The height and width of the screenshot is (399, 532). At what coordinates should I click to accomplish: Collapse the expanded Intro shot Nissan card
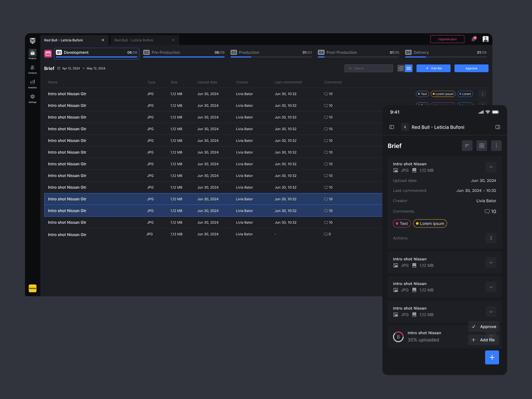click(x=491, y=167)
